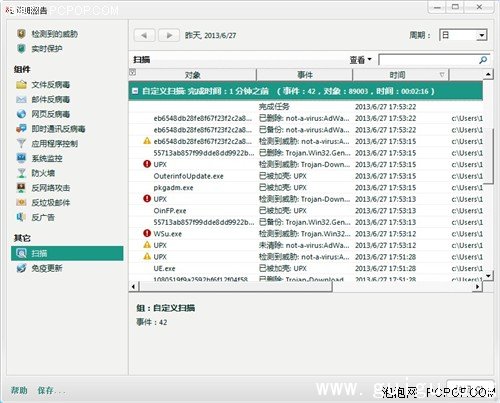This screenshot has height=403, width=500.
Task: Click the search magnifier icon in the filter box
Action: click(483, 60)
